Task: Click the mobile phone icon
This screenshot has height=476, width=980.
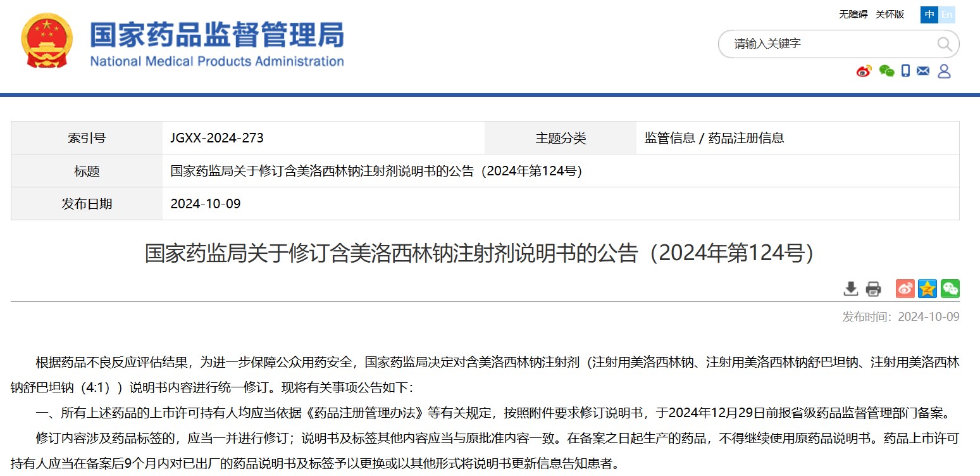Action: (905, 71)
